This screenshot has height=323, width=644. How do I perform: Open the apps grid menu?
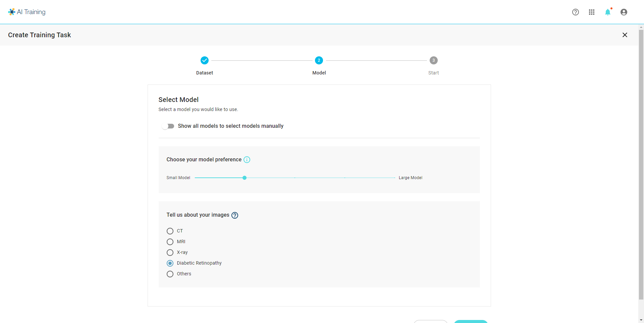pyautogui.click(x=592, y=12)
